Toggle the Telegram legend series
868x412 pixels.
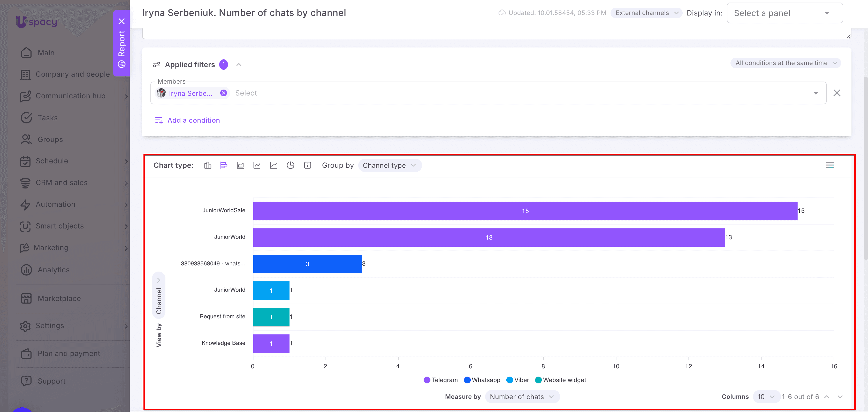point(441,380)
